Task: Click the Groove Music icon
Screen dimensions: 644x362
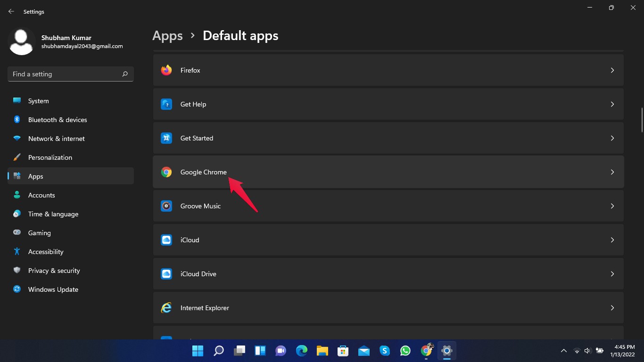Action: (166, 206)
